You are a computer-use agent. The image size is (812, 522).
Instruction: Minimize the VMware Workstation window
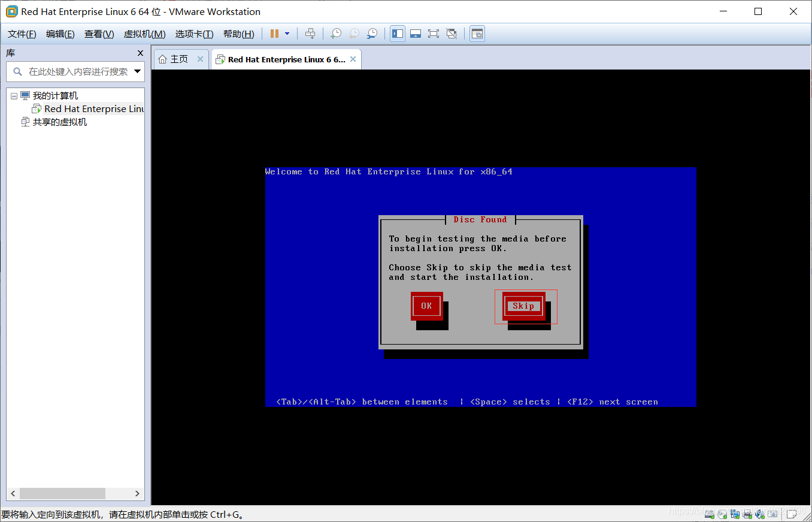click(723, 11)
